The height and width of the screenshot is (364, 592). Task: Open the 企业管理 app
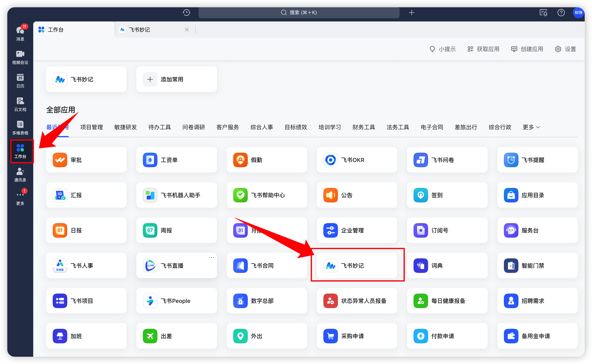tap(357, 230)
